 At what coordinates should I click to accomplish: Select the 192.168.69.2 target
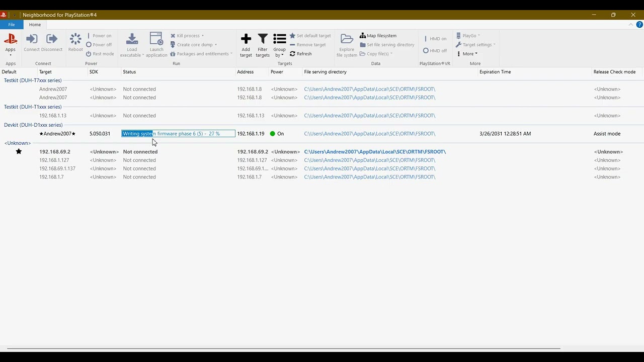coord(55,152)
